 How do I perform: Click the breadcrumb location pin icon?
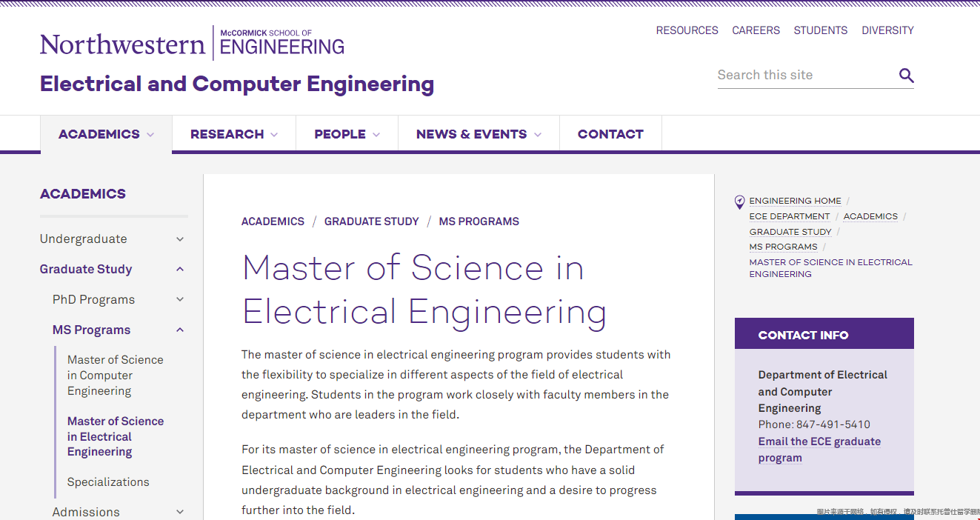[739, 201]
